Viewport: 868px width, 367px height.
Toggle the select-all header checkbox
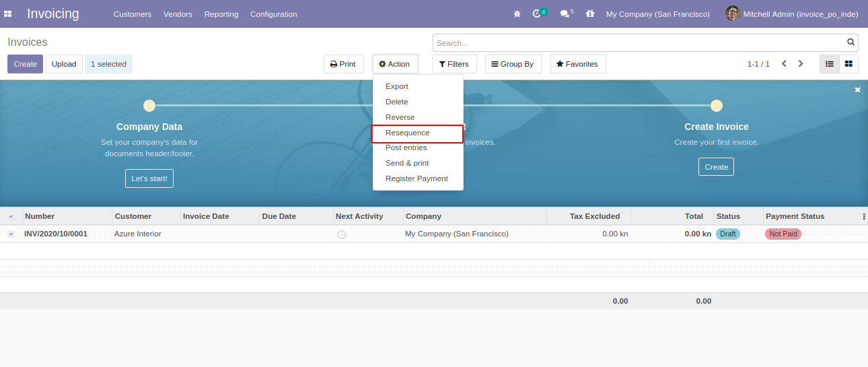(11, 217)
